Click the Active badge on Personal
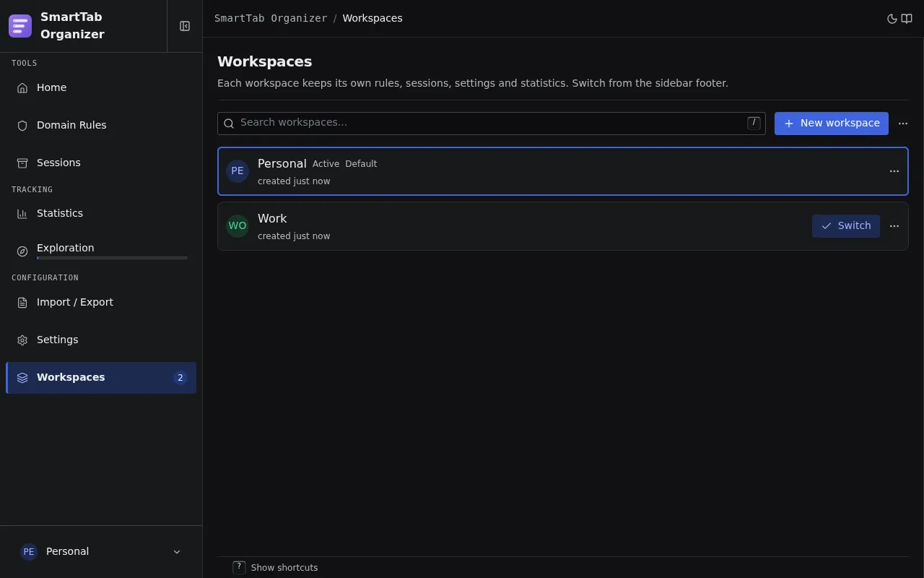This screenshot has height=578, width=924. [x=326, y=164]
